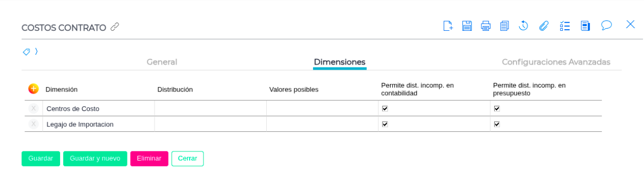The image size is (644, 194).
Task: Click the save diskette icon
Action: 467,26
